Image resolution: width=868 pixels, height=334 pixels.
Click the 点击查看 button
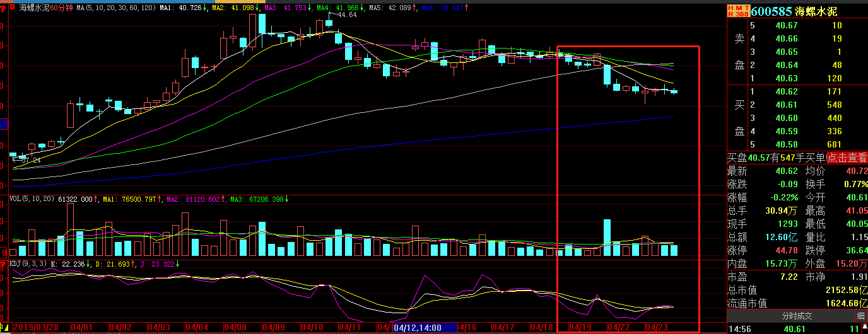pyautogui.click(x=847, y=158)
